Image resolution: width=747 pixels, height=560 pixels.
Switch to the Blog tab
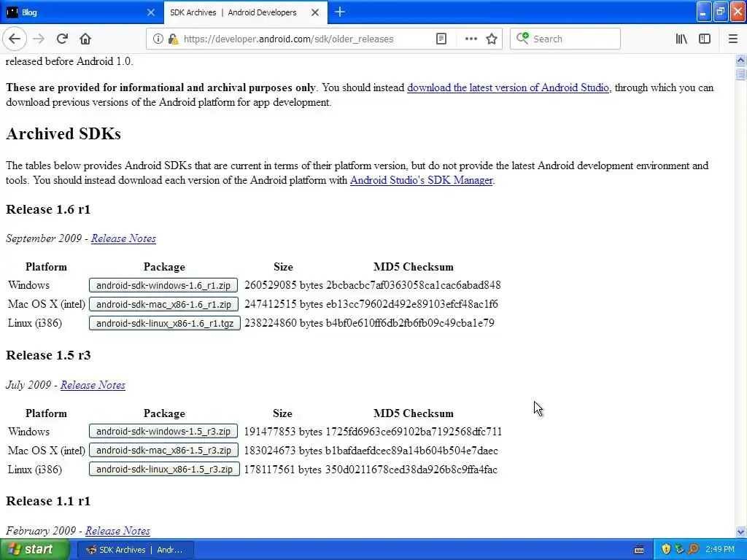pos(82,12)
